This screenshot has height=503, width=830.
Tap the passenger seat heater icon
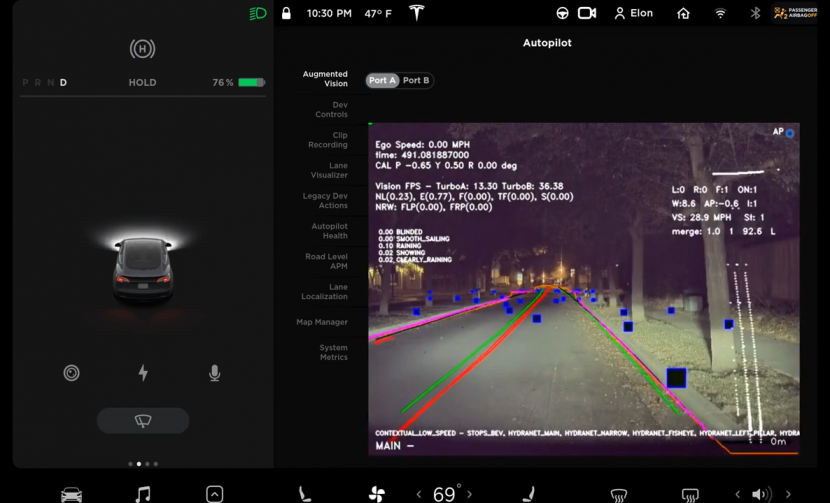[x=529, y=495]
